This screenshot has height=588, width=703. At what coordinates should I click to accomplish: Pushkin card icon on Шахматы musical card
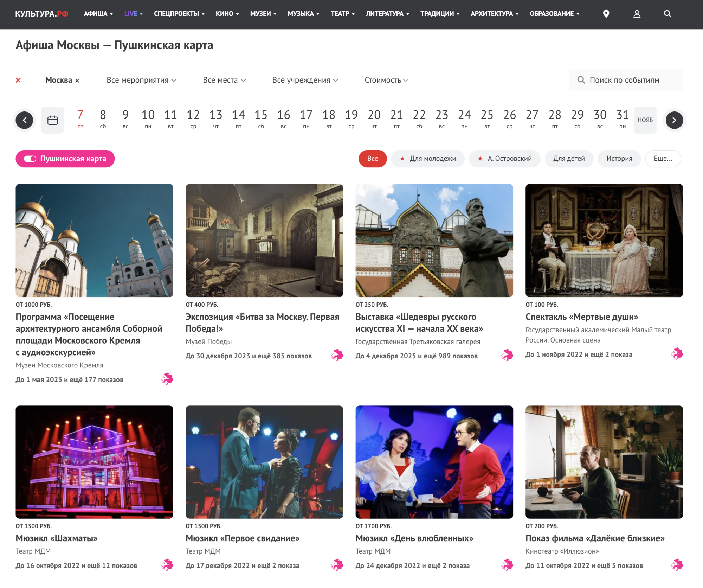167,565
